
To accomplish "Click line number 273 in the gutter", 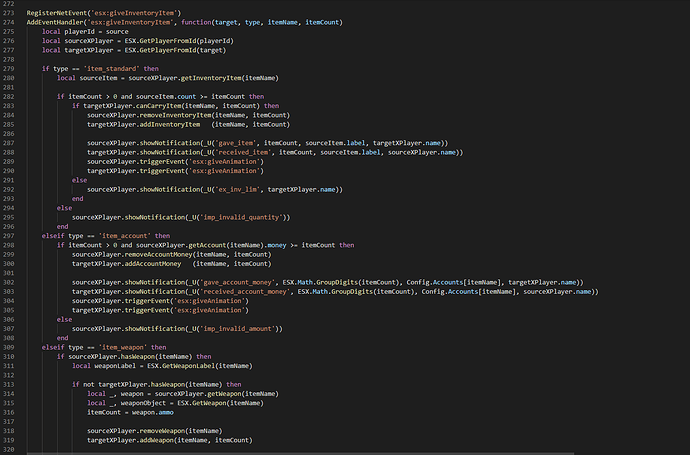I will pyautogui.click(x=9, y=13).
